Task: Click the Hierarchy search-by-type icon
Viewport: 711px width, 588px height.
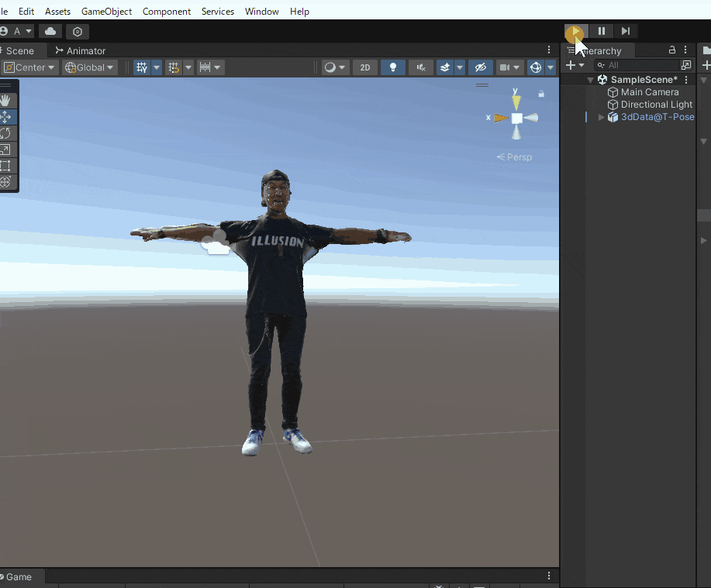Action: [x=686, y=65]
